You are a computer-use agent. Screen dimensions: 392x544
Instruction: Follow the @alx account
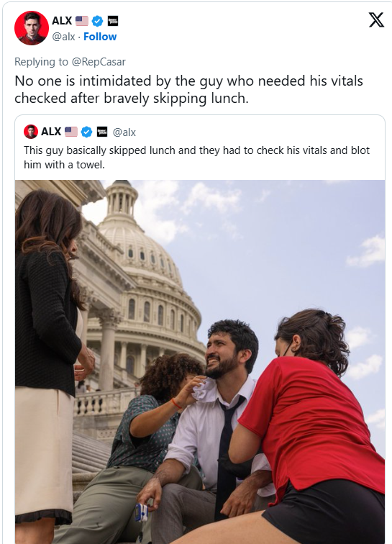click(x=100, y=37)
